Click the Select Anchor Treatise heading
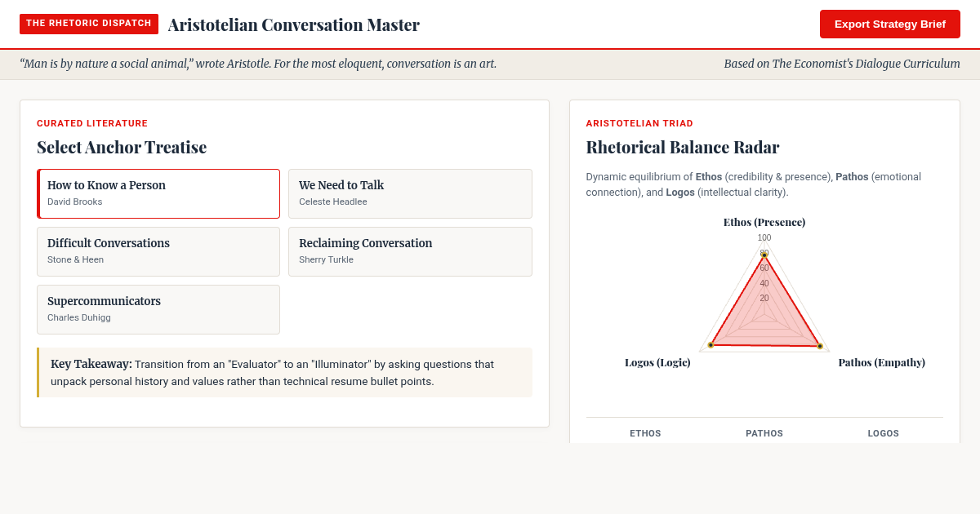 tap(122, 147)
